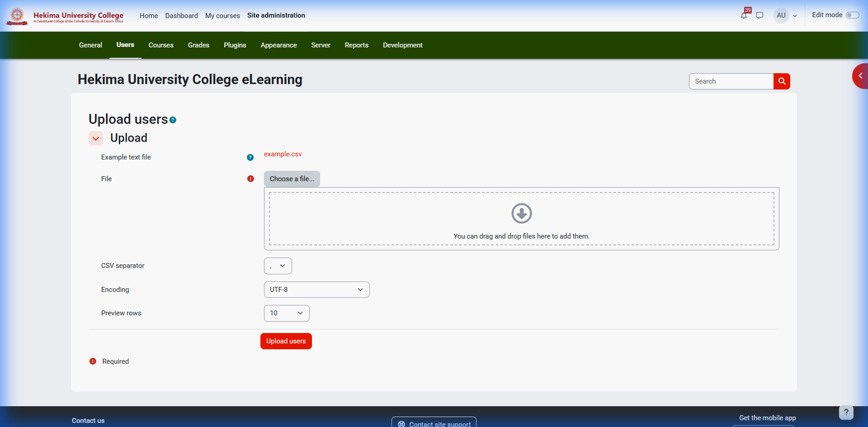Click the required icon next to File
The height and width of the screenshot is (427, 868).
(x=251, y=179)
